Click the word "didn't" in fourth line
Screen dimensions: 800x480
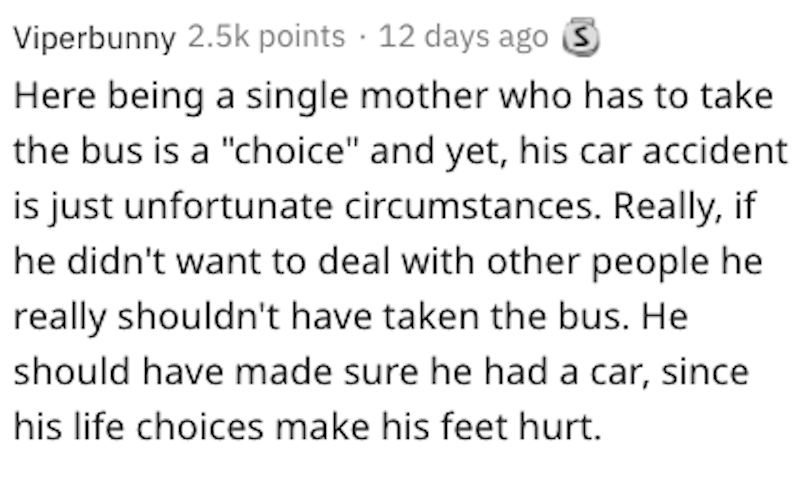(116, 261)
